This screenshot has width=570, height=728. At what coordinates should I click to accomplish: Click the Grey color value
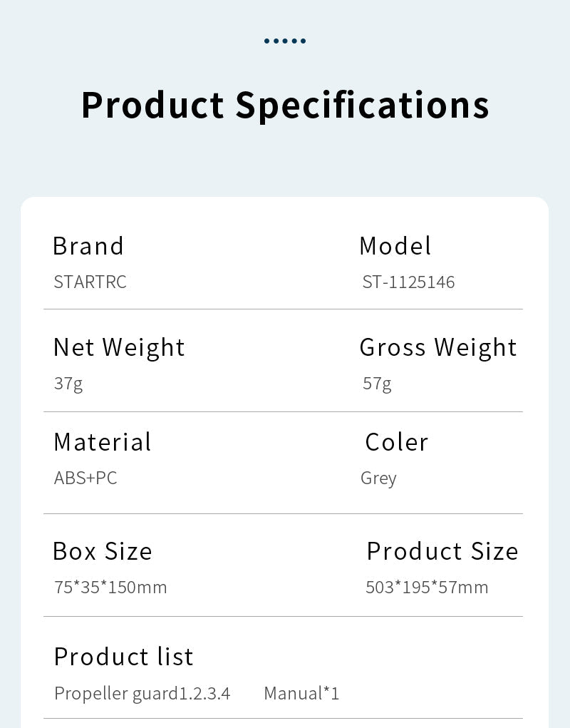point(378,478)
